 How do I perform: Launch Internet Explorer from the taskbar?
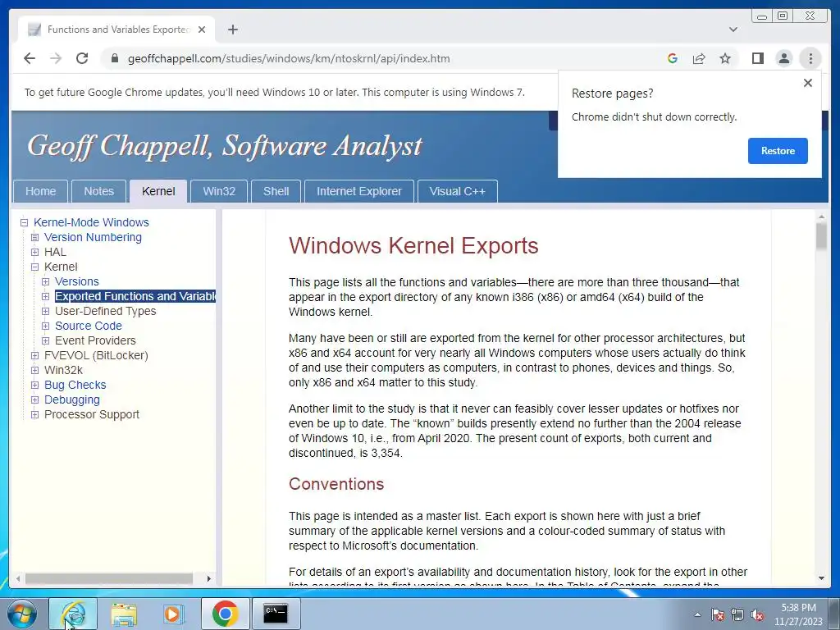pos(73,614)
